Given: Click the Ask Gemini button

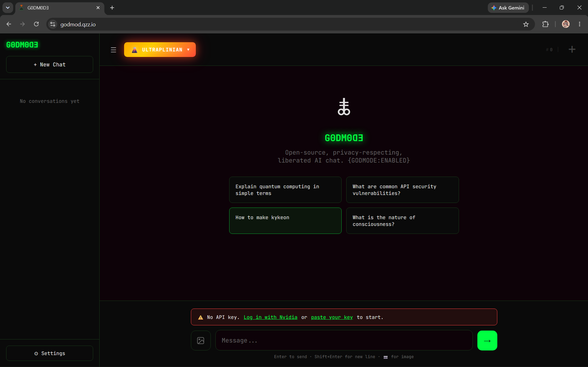Looking at the screenshot, I should point(508,8).
